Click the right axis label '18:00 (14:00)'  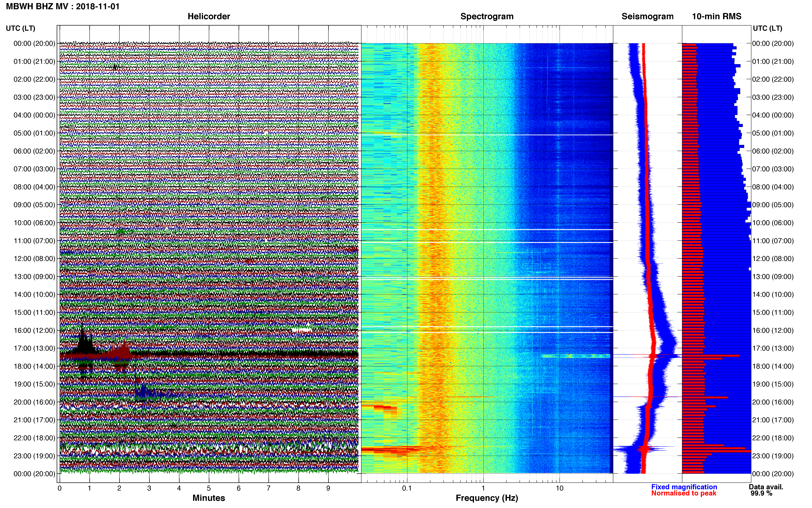pos(773,366)
